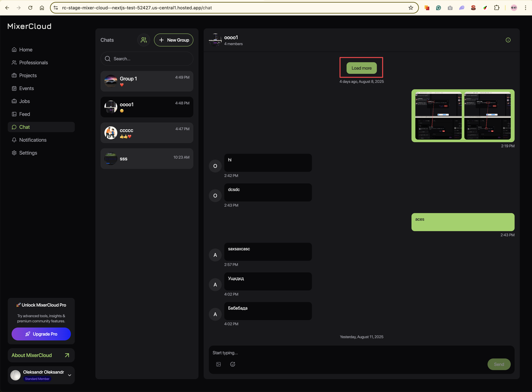Open the emoji picker icon
This screenshot has width=532, height=392.
(x=232, y=364)
